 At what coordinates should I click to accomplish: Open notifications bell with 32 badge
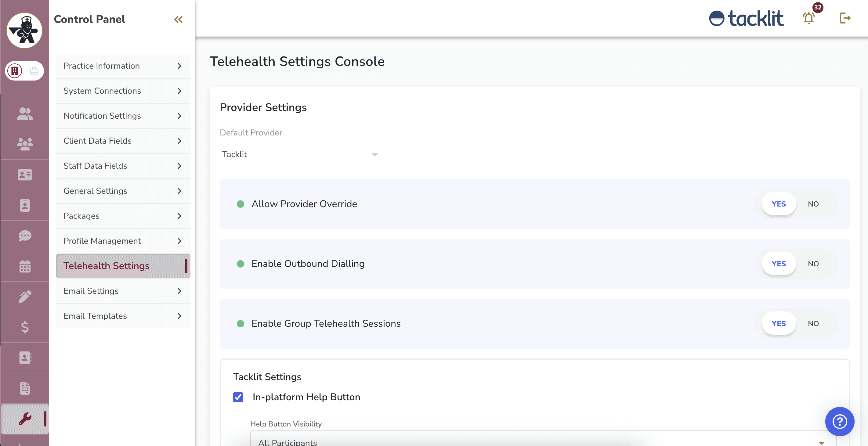click(x=808, y=18)
